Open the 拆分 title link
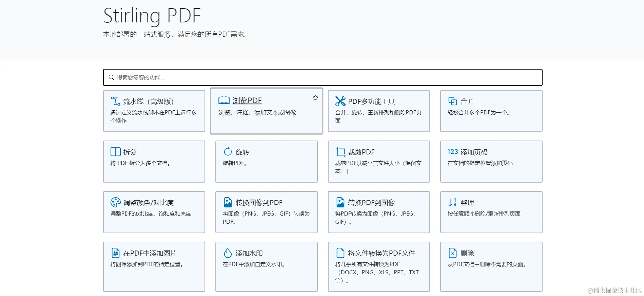 (130, 152)
